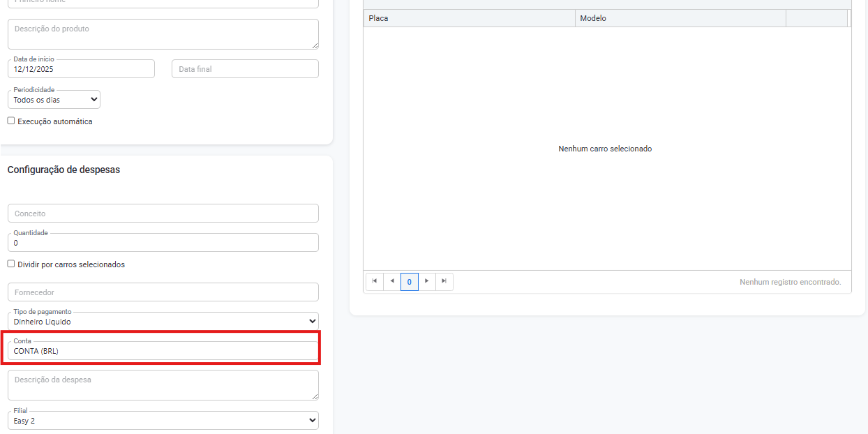Click the Descrição do produto text area
868x434 pixels.
(163, 34)
